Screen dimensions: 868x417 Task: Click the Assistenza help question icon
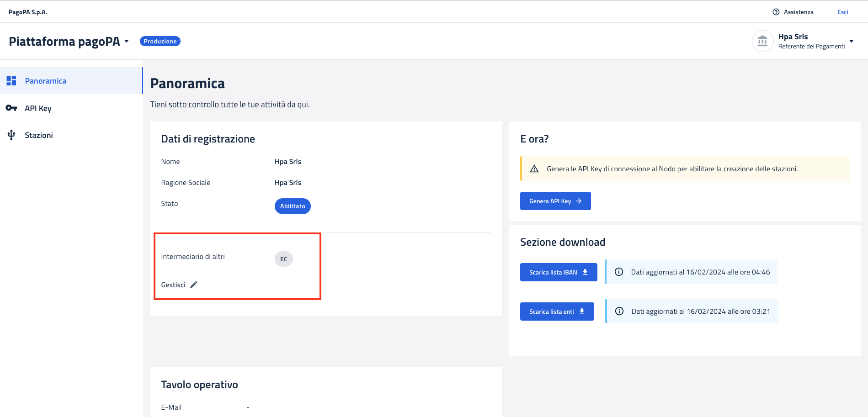[x=776, y=12]
